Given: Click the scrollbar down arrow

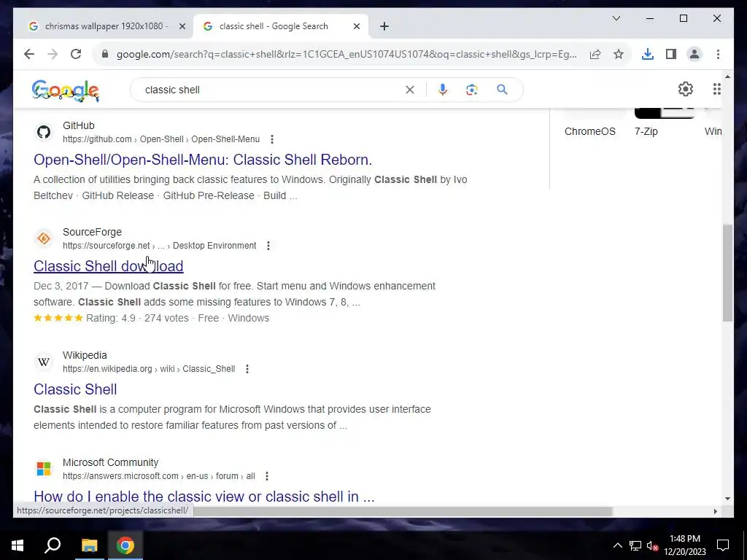Looking at the screenshot, I should tap(727, 499).
